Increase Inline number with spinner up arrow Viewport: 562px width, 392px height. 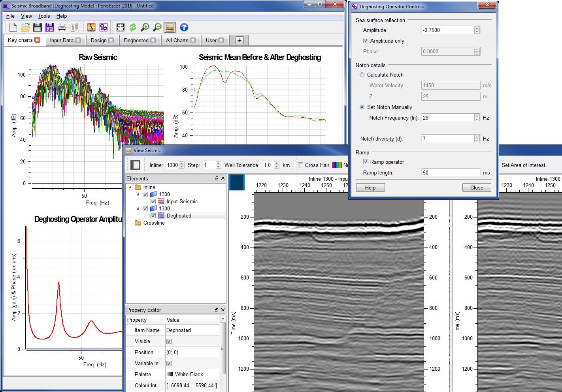click(x=182, y=163)
